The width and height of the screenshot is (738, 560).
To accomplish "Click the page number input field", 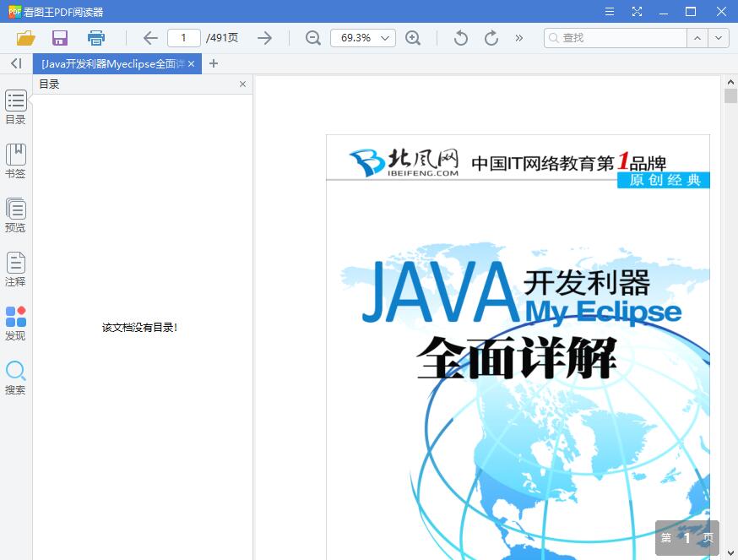I will point(183,38).
